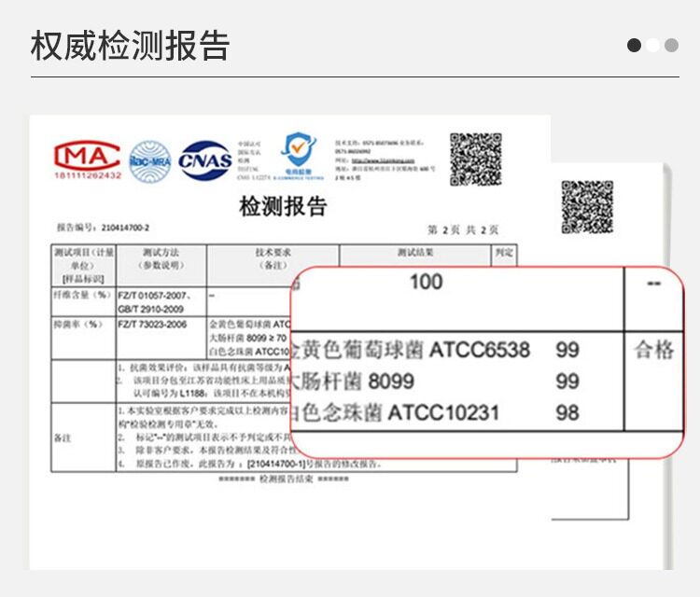Click report number 210414700-2
Image resolution: width=700 pixels, height=597 pixels.
[x=125, y=228]
